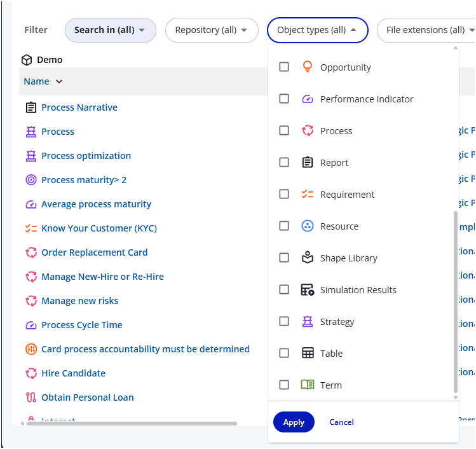Select the Resource checkbox
Image resolution: width=476 pixels, height=449 pixels.
[284, 226]
